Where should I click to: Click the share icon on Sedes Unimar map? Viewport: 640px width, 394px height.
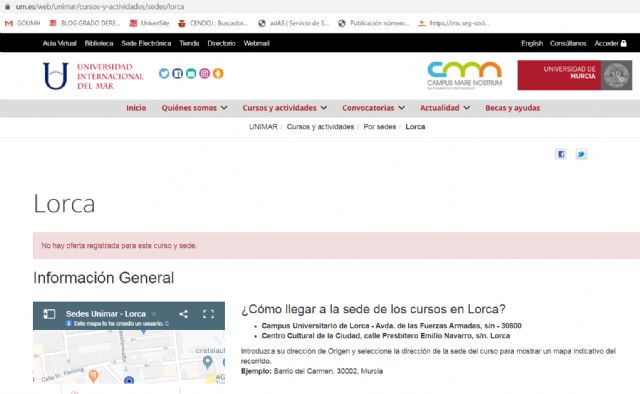click(184, 314)
